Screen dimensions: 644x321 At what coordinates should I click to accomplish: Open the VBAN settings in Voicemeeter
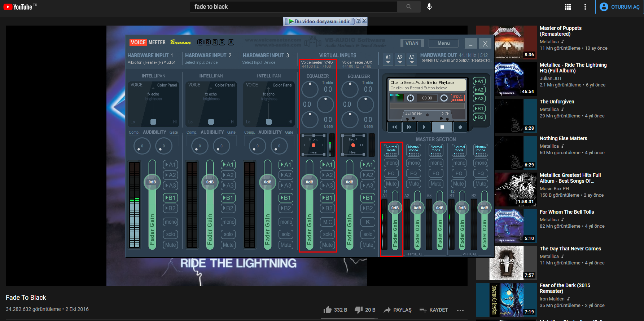point(412,43)
